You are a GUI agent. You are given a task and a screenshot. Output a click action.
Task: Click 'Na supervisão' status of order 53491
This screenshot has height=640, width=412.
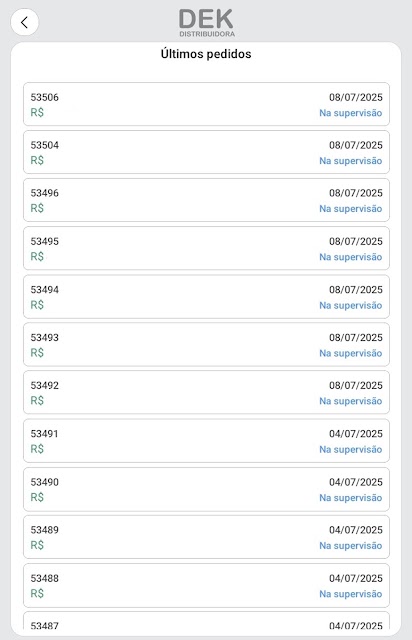[351, 449]
